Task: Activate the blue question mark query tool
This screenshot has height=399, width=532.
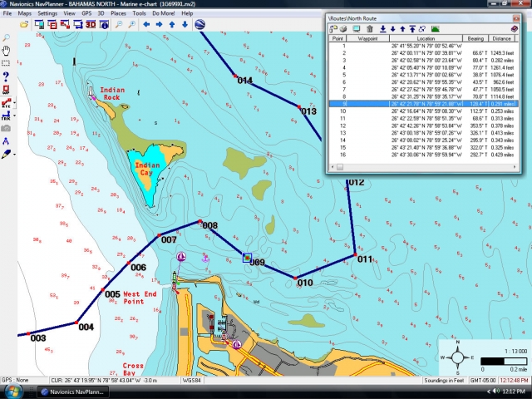Action: click(x=6, y=76)
